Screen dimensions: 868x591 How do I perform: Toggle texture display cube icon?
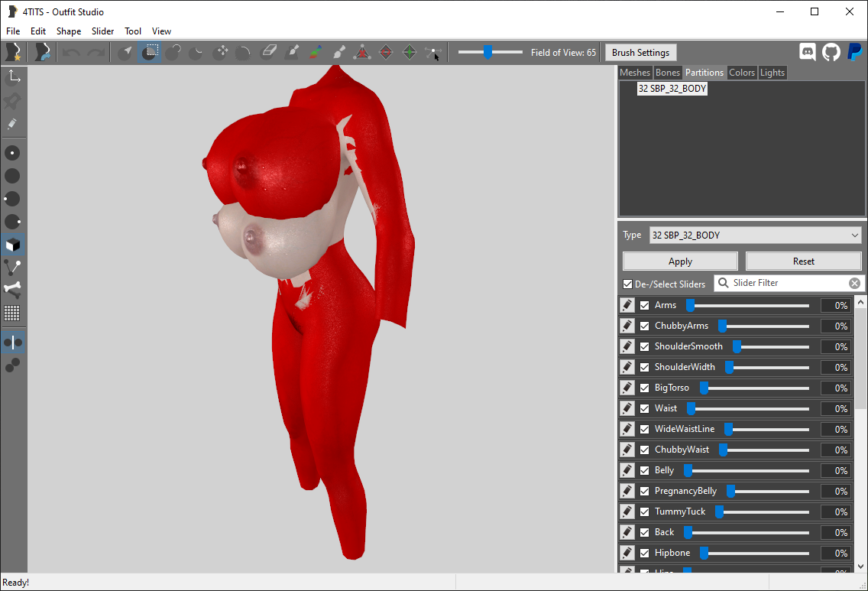[x=13, y=245]
